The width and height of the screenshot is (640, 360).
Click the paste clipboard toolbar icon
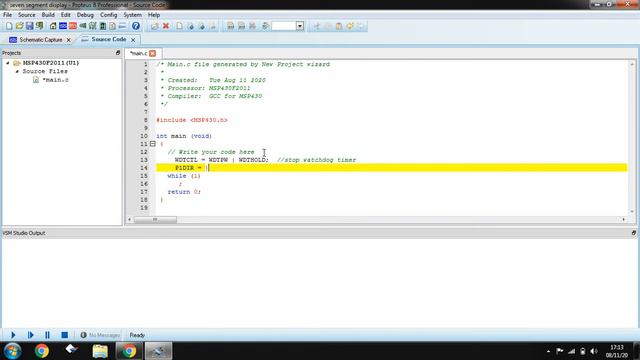(x=339, y=26)
